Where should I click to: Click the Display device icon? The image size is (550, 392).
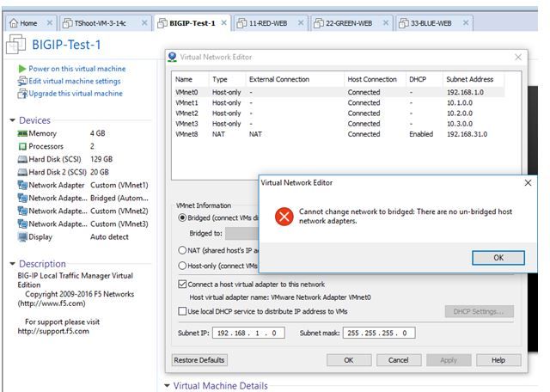(22, 236)
